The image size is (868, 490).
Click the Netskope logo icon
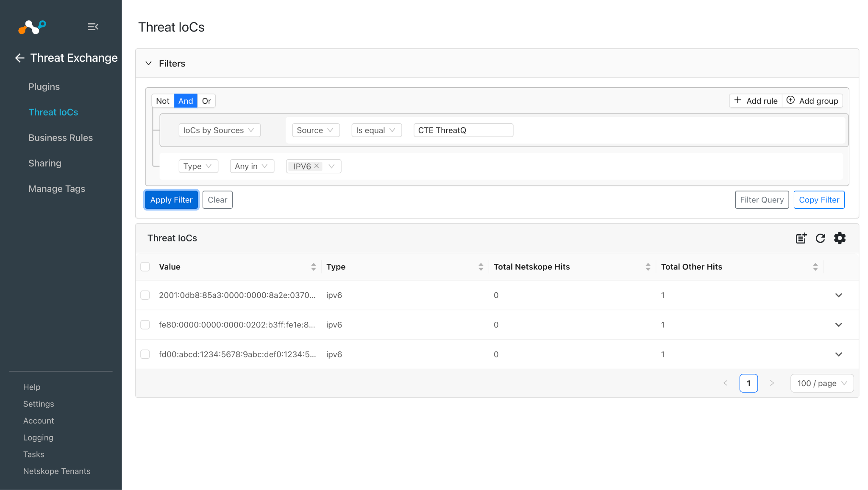coord(32,27)
